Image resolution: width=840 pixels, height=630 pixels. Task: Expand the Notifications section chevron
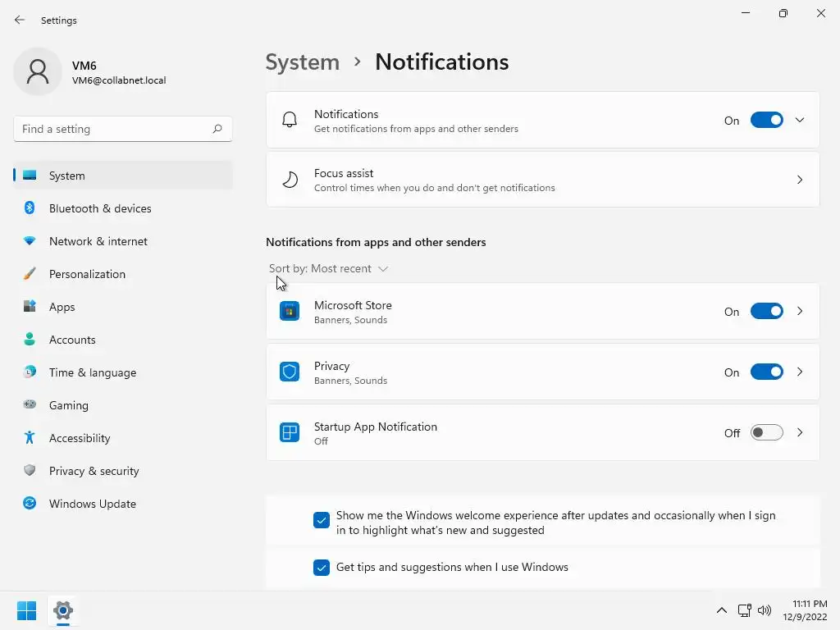click(800, 120)
